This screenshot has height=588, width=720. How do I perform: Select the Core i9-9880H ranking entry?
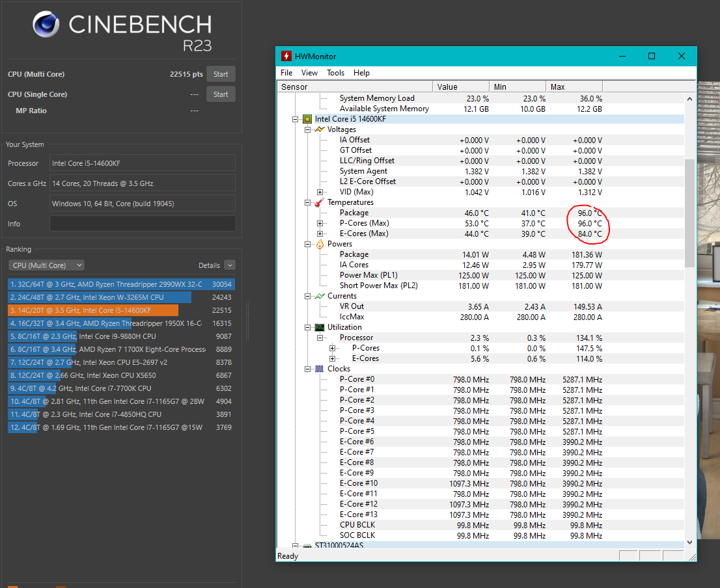click(x=121, y=336)
